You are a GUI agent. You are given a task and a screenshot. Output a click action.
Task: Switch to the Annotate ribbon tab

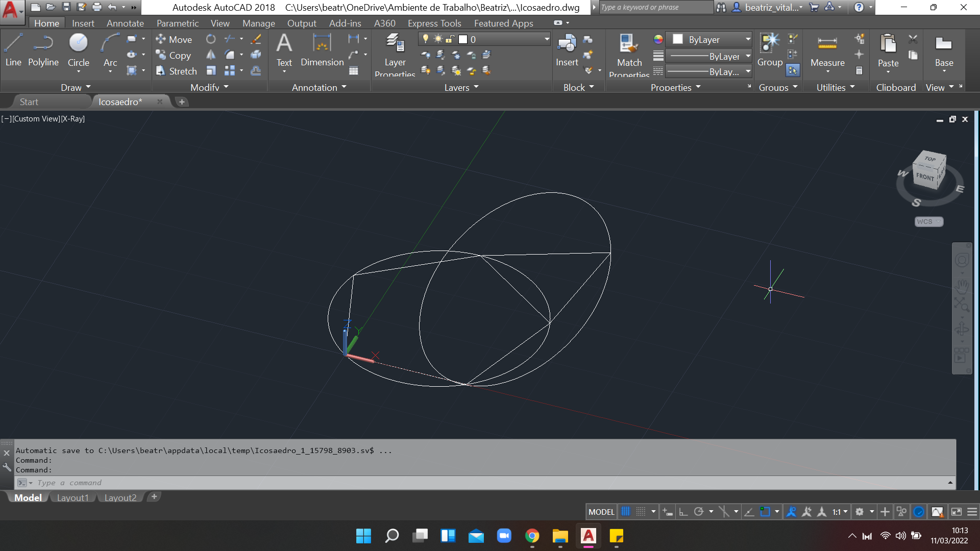tap(125, 23)
